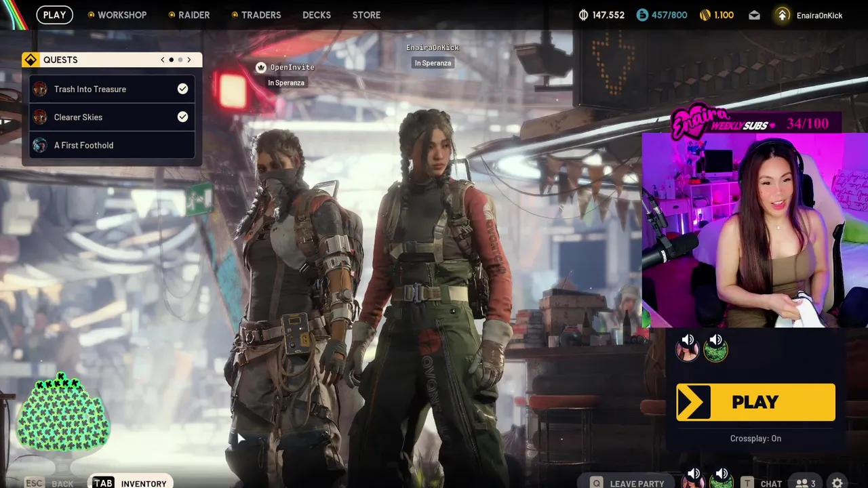Open the settings gear icon
The image size is (868, 488).
click(837, 483)
